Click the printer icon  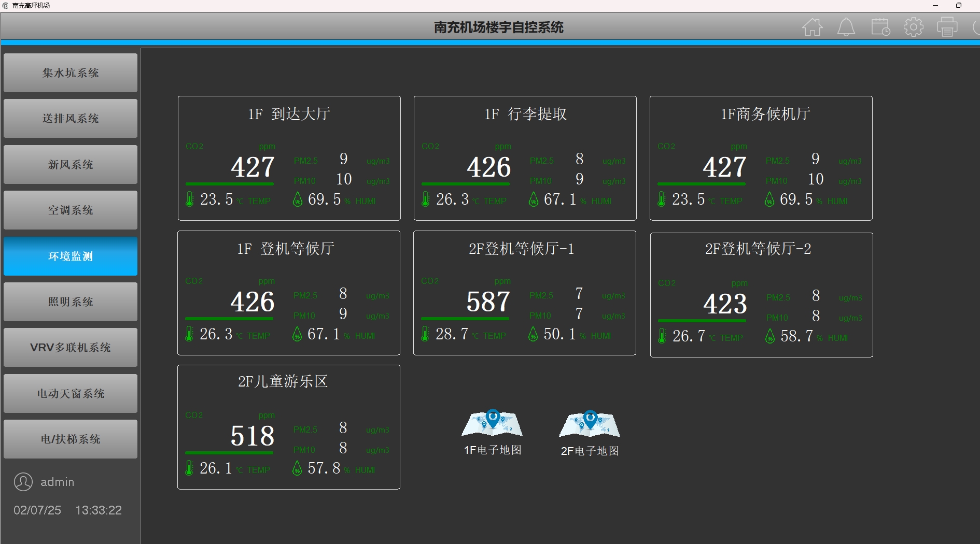pos(947,27)
